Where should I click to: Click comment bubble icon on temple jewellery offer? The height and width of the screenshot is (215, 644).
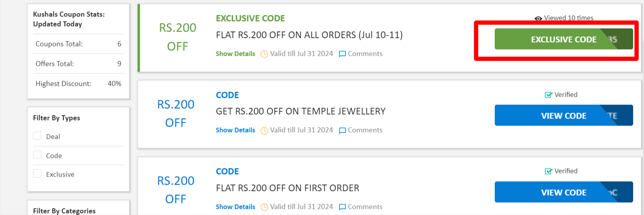point(342,130)
